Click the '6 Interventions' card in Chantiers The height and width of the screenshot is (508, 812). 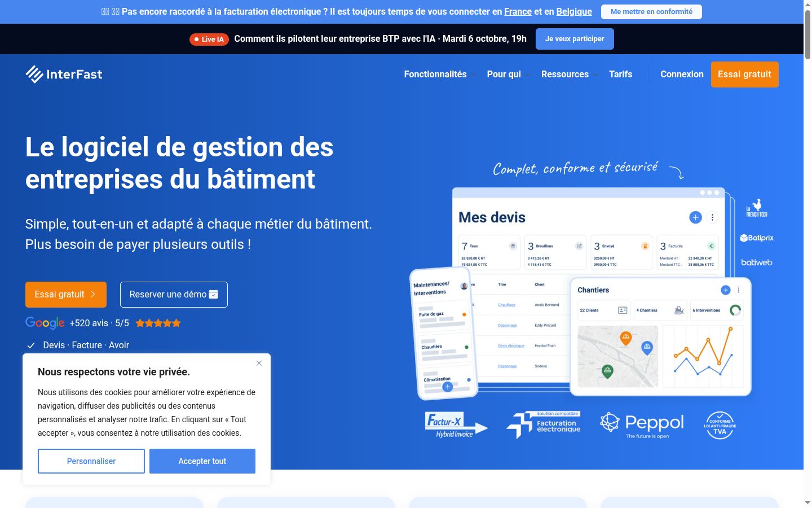[717, 310]
